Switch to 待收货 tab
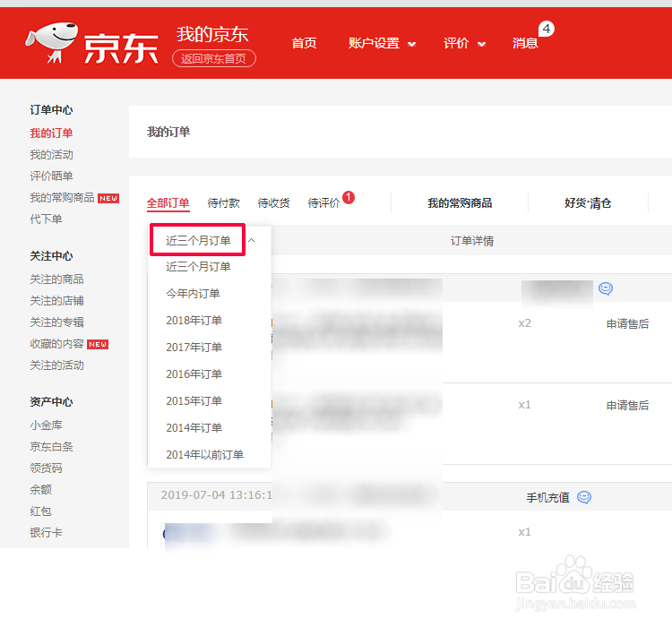Screen dimensions: 672x627 [x=273, y=202]
